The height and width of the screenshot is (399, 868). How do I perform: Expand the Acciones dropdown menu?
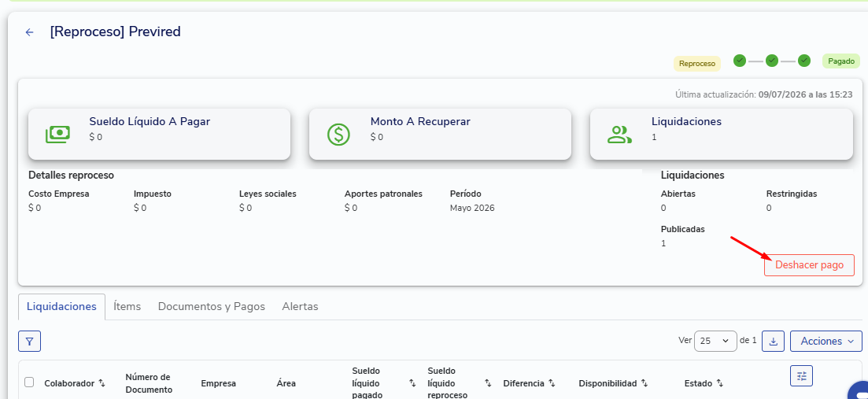[x=826, y=342]
